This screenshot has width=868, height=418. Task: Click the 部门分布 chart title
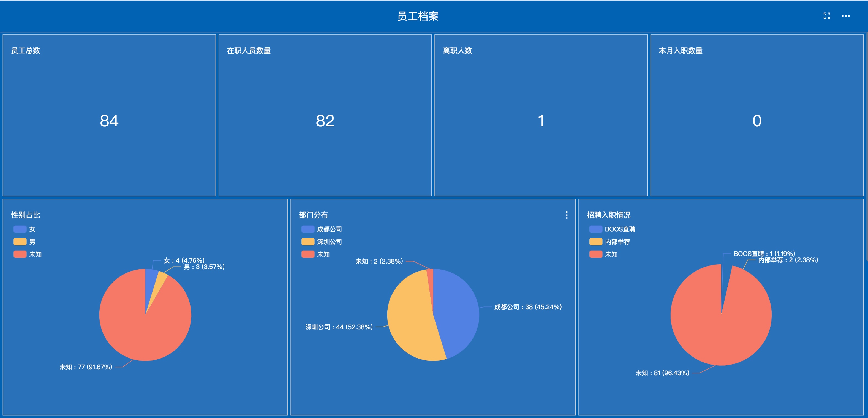[313, 215]
